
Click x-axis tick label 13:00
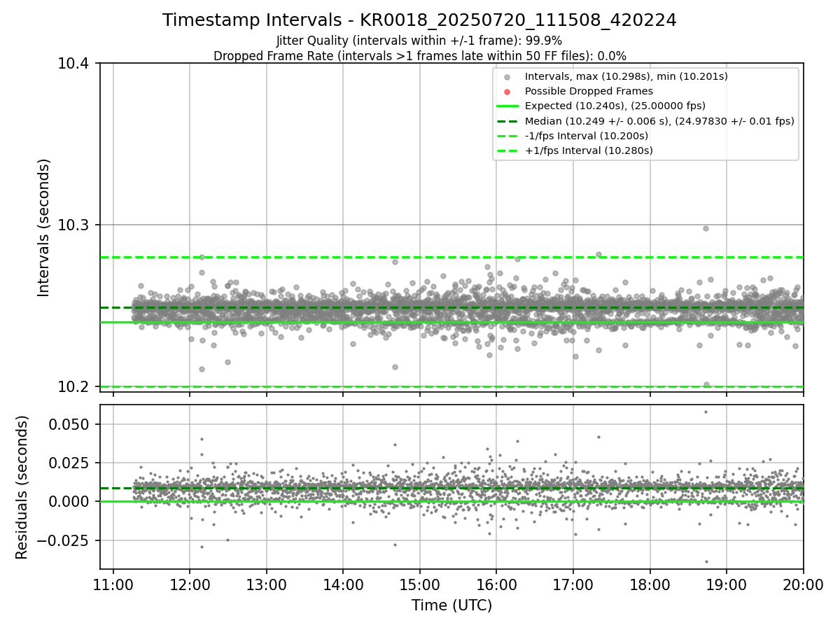pos(267,584)
